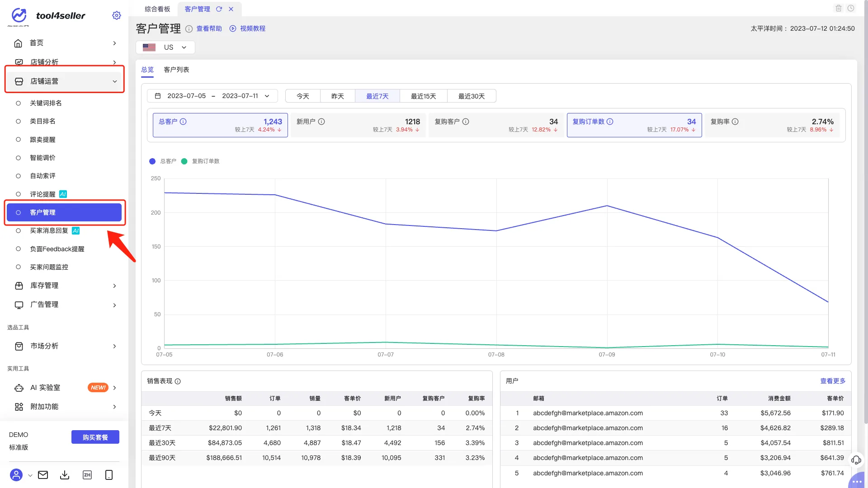Open the 查看帮助 link
Image resolution: width=868 pixels, height=488 pixels.
click(209, 28)
